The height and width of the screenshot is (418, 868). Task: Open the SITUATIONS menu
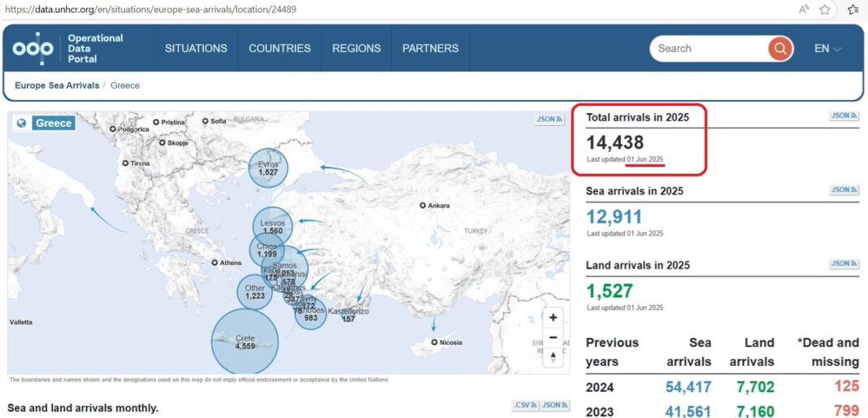196,49
